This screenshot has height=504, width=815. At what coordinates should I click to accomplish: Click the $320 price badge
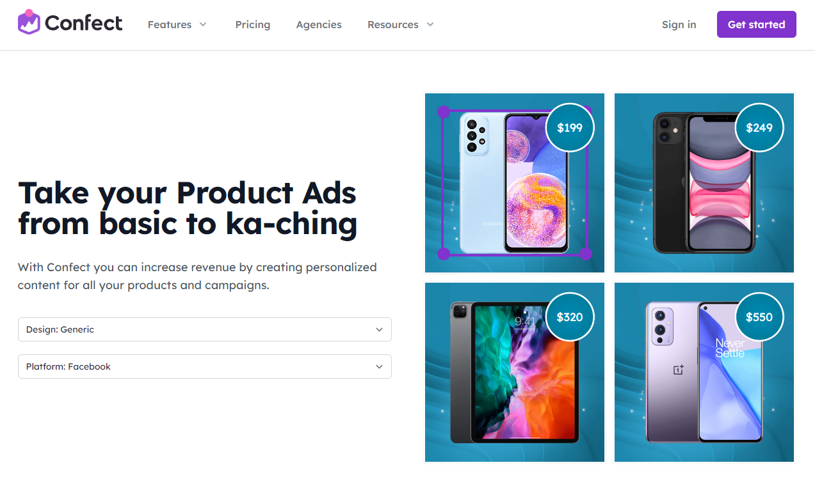tap(570, 317)
